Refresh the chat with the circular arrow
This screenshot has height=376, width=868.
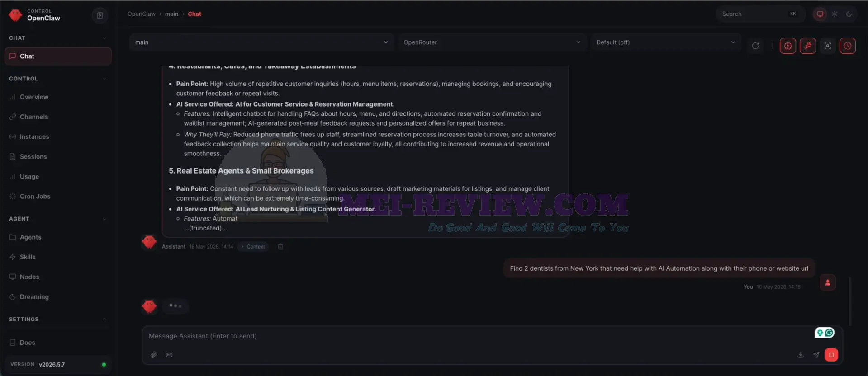[x=755, y=46]
